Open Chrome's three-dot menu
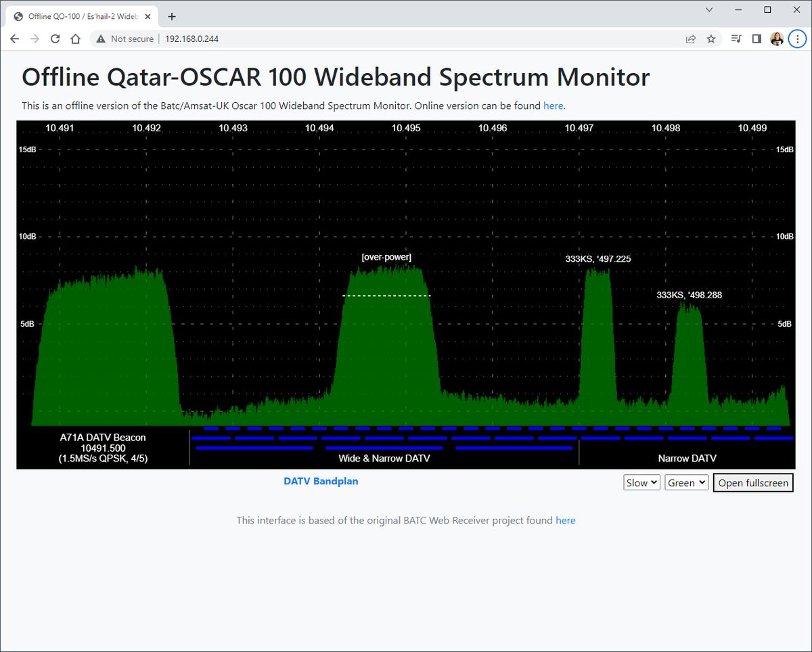The image size is (812, 652). coord(797,39)
